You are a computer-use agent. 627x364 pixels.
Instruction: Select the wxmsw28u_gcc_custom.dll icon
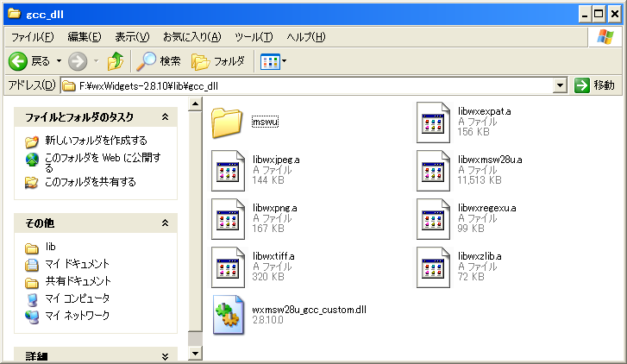click(228, 315)
